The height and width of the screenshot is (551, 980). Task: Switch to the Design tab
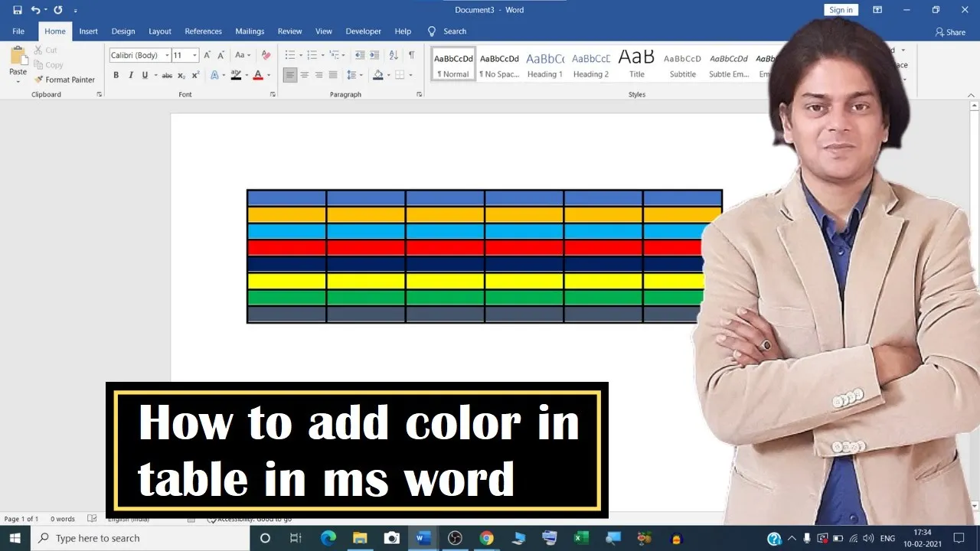123,31
